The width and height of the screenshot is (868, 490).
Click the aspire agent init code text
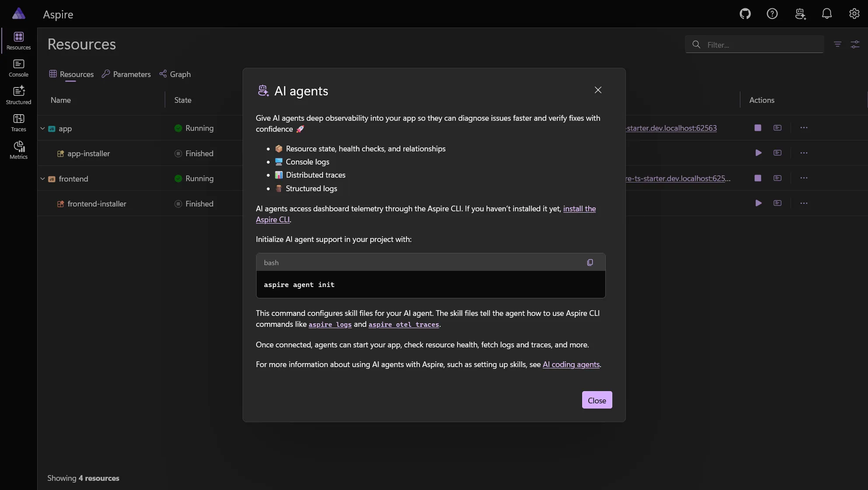click(x=299, y=285)
